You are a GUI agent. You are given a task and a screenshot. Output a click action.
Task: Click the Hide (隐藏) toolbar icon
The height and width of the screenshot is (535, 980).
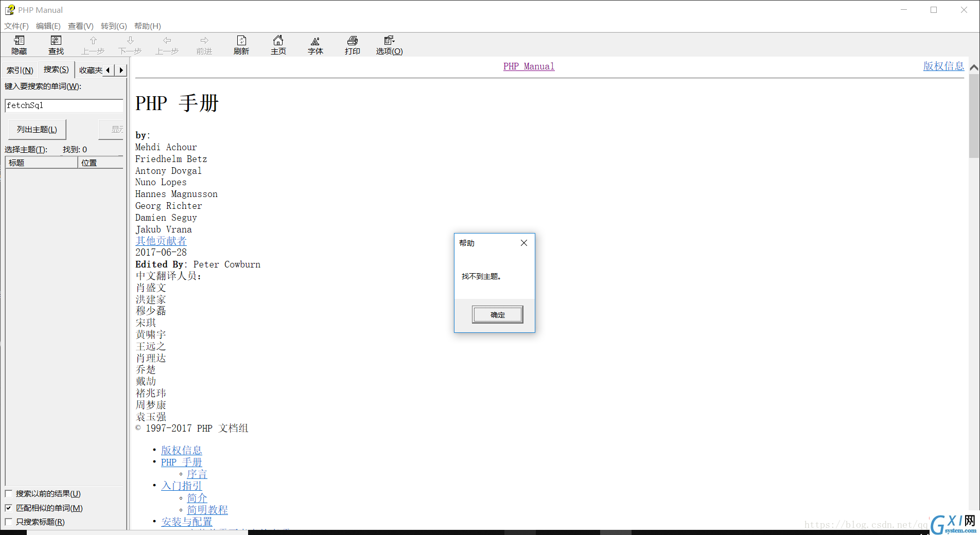click(19, 45)
